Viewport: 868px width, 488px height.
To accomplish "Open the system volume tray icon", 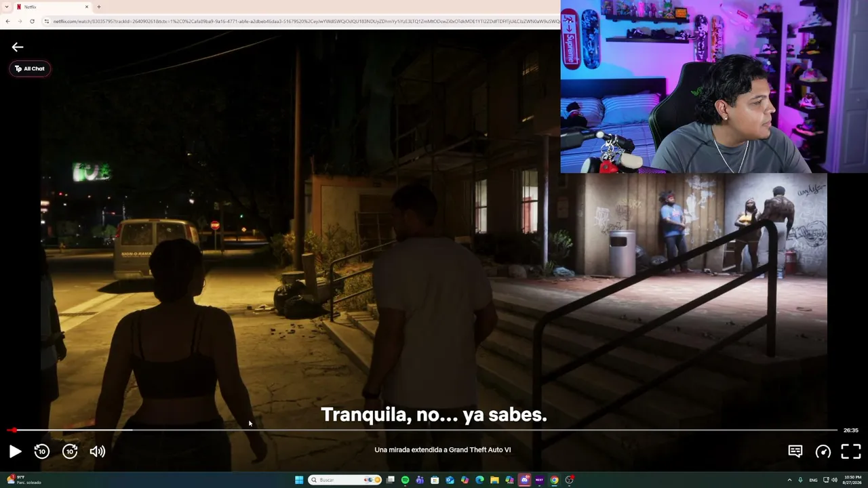I will pyautogui.click(x=834, y=480).
